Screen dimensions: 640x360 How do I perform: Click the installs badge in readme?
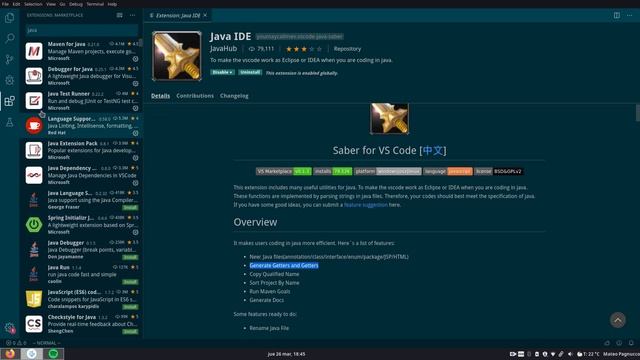(x=333, y=171)
